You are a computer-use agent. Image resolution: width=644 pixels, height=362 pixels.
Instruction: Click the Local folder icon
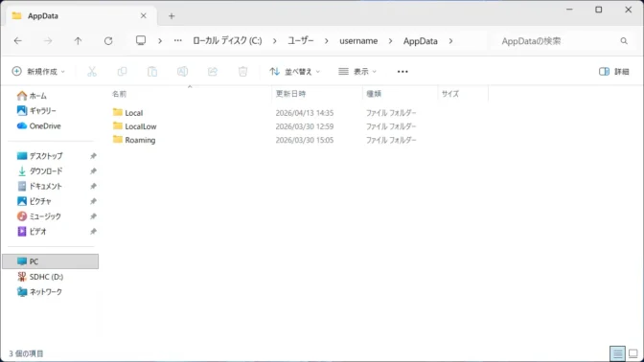(x=118, y=112)
